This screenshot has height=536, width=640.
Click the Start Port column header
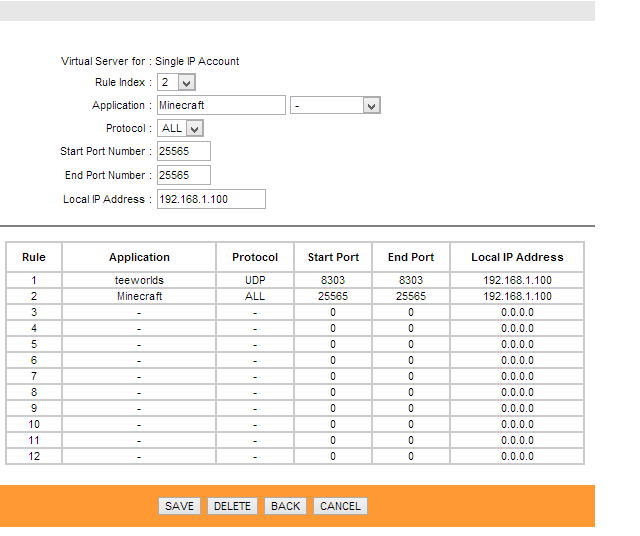coord(333,257)
